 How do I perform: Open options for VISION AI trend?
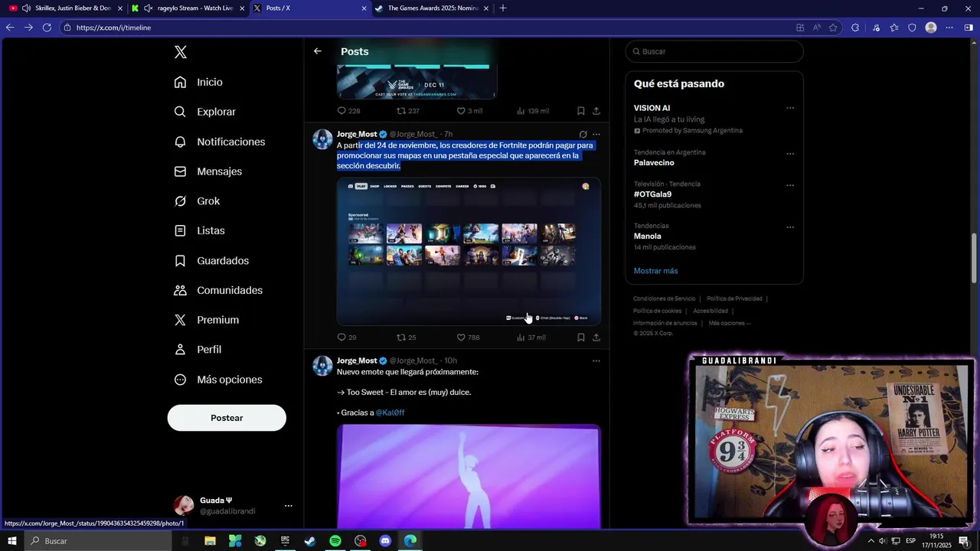pyautogui.click(x=790, y=108)
